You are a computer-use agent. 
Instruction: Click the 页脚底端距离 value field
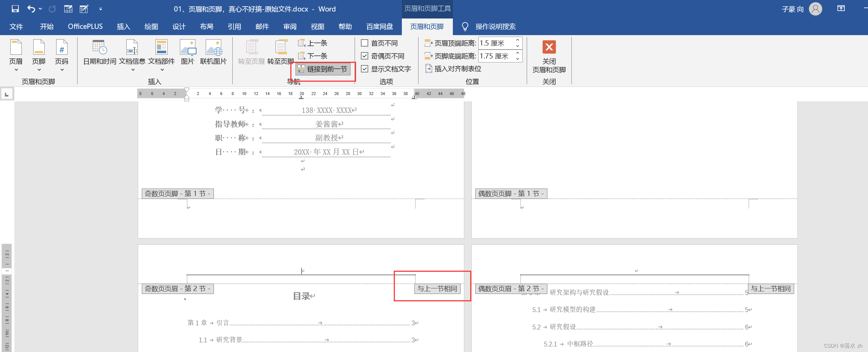496,56
